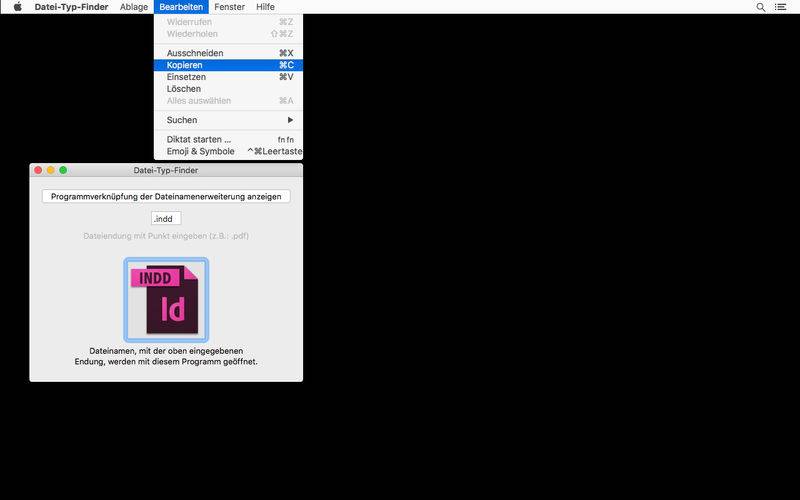Choose Ausschneiden from the Bearbeiten menu
This screenshot has width=800, height=500.
[x=229, y=53]
